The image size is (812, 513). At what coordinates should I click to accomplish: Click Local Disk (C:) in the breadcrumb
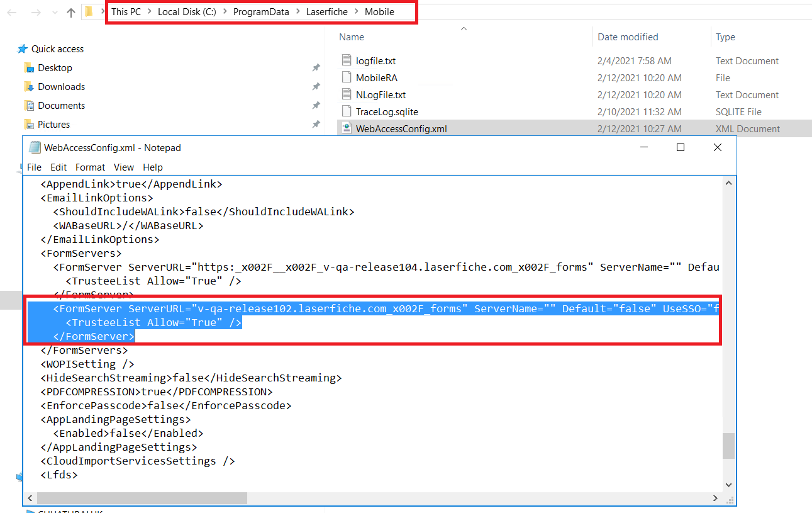[x=187, y=12]
